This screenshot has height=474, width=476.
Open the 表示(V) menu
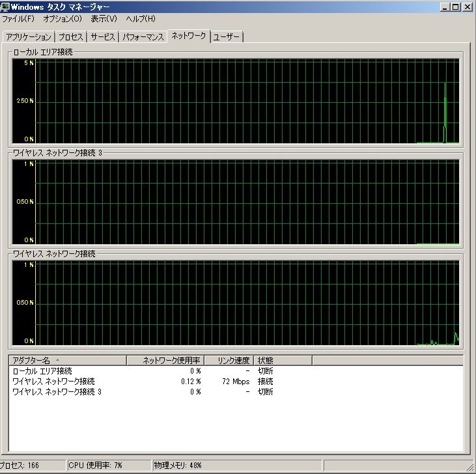(x=104, y=19)
